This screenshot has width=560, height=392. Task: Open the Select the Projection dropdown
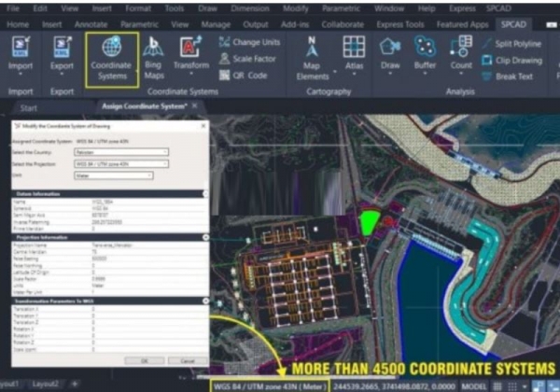(121, 164)
